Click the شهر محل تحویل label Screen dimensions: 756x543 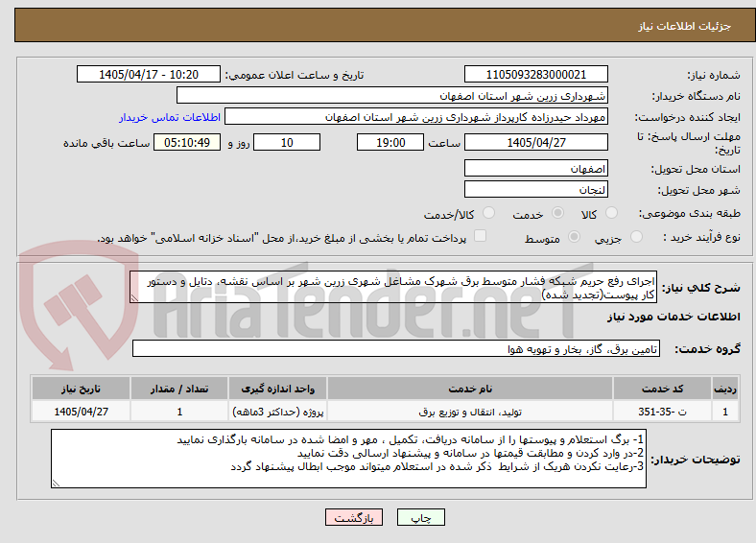(x=698, y=191)
